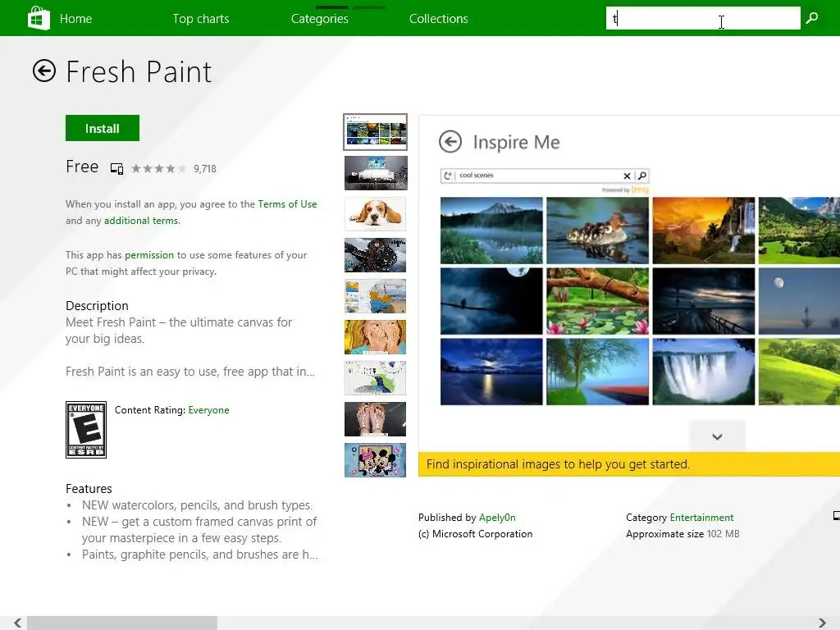840x630 pixels.
Task: Open the Everyone content rating link
Action: (208, 410)
